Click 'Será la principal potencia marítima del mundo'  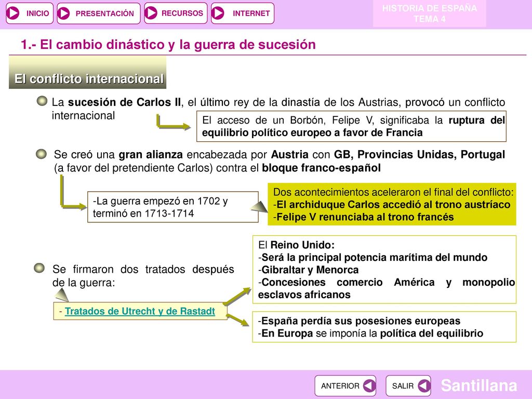point(374,257)
